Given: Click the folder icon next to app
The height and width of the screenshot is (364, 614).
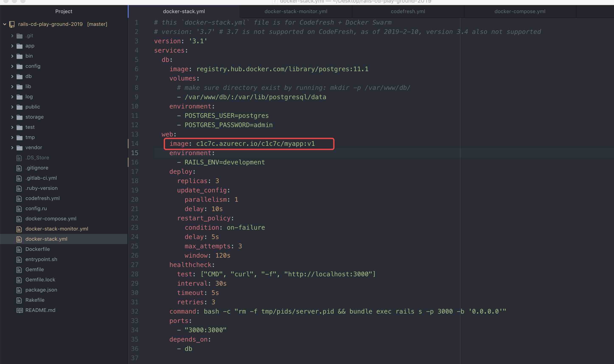Looking at the screenshot, I should coord(19,46).
